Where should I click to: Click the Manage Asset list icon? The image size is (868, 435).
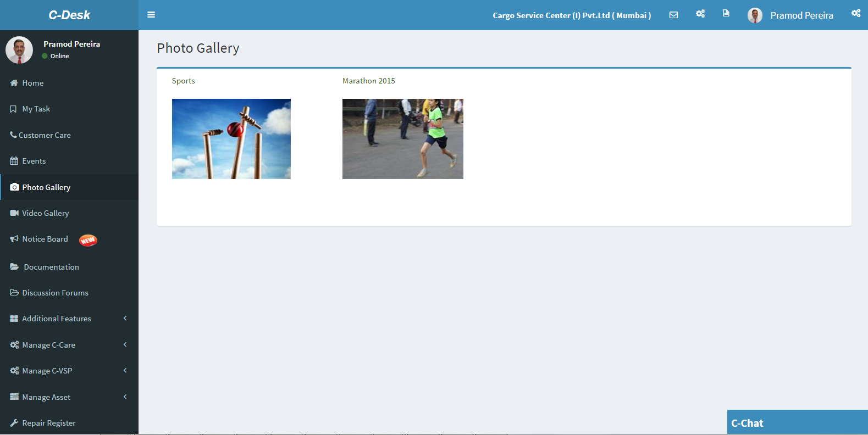[14, 397]
